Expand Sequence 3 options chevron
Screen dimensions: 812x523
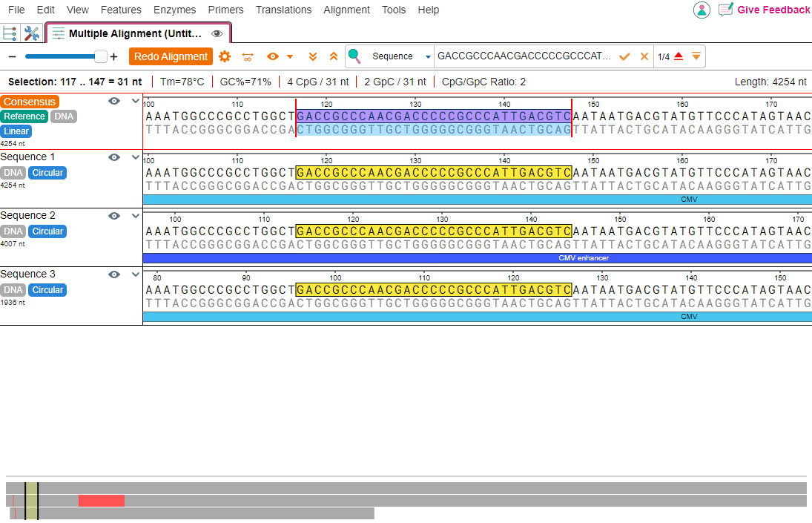[x=136, y=274]
